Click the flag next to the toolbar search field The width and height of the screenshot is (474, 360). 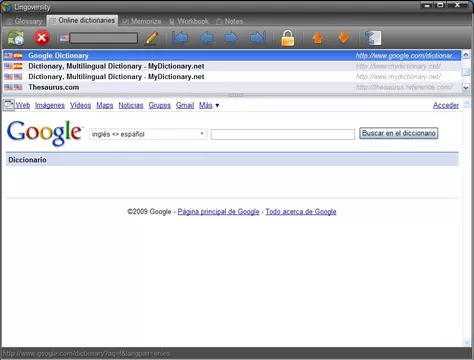click(x=64, y=38)
